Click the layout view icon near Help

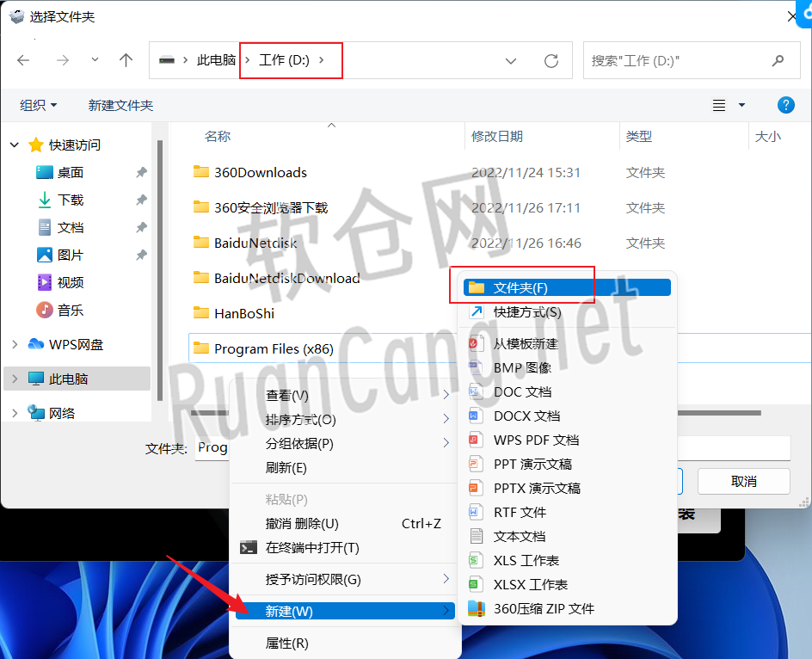(x=721, y=105)
